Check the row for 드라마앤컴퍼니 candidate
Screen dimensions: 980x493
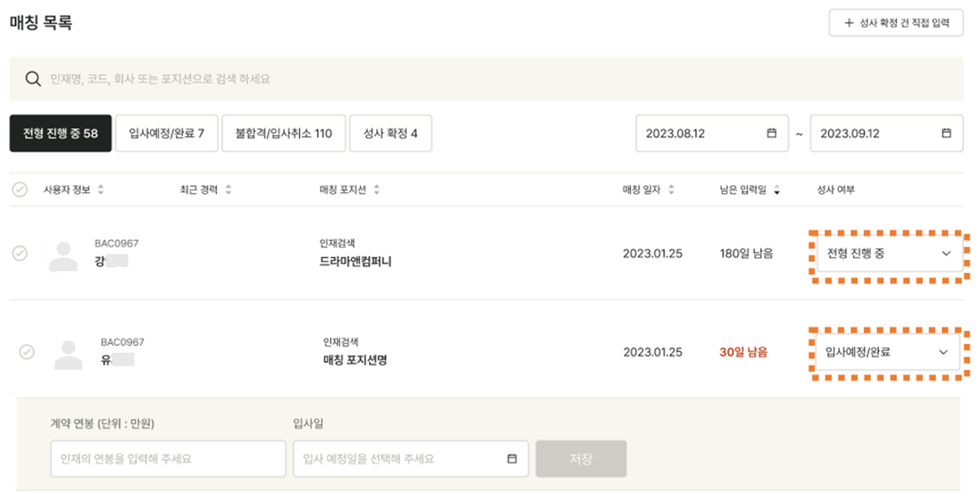[x=20, y=253]
